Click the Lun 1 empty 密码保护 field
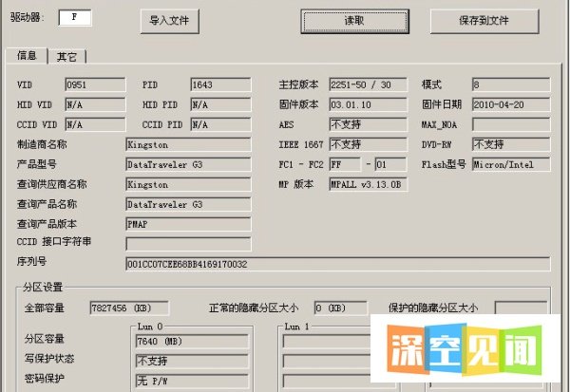This screenshot has width=570, height=392. pyautogui.click(x=327, y=382)
